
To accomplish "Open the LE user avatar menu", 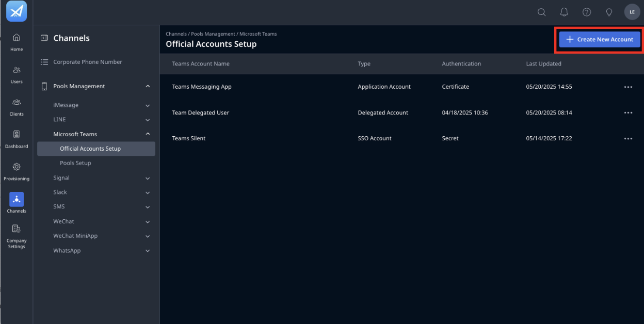I will [x=632, y=12].
